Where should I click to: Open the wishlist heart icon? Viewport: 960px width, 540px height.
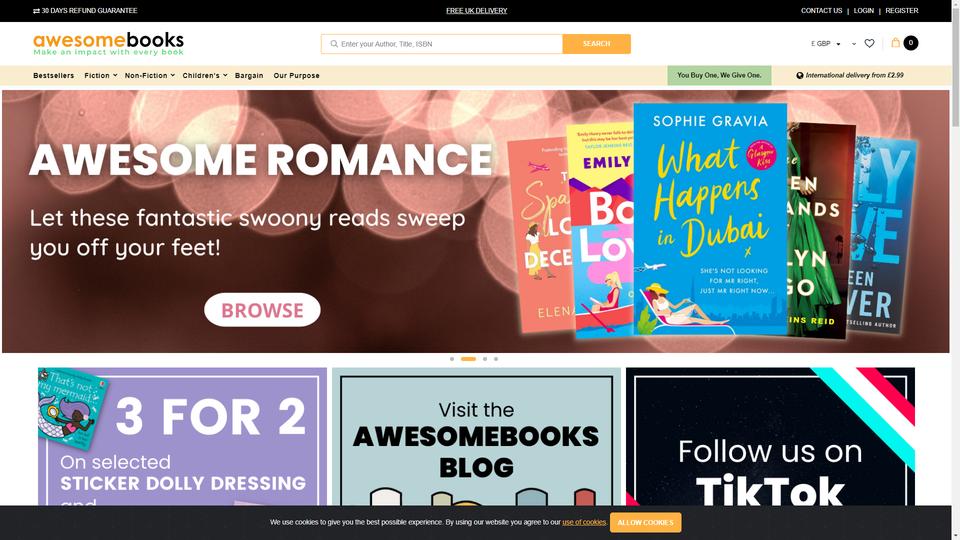point(869,43)
